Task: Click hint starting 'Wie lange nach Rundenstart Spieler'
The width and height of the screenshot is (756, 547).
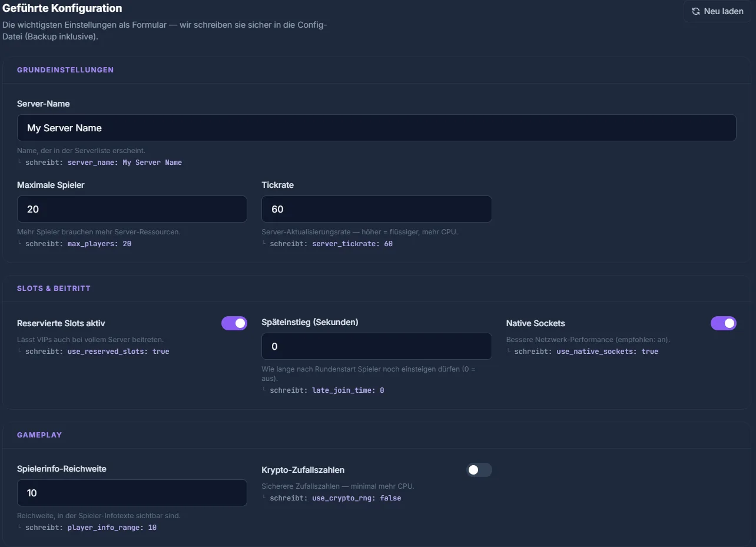Action: click(x=368, y=374)
